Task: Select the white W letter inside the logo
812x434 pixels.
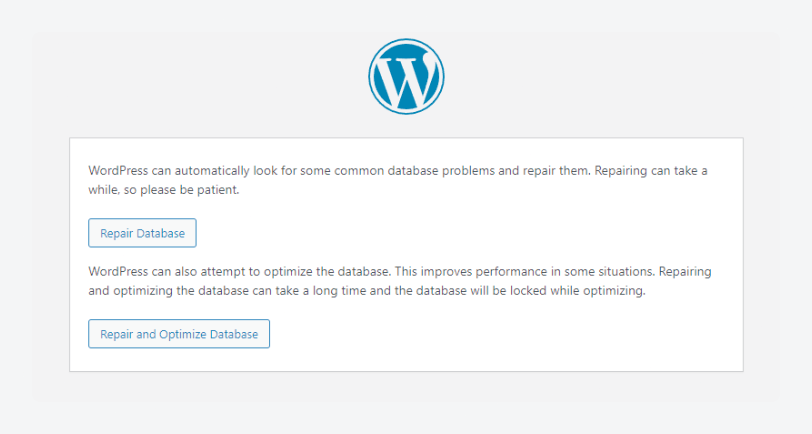Action: 407,78
